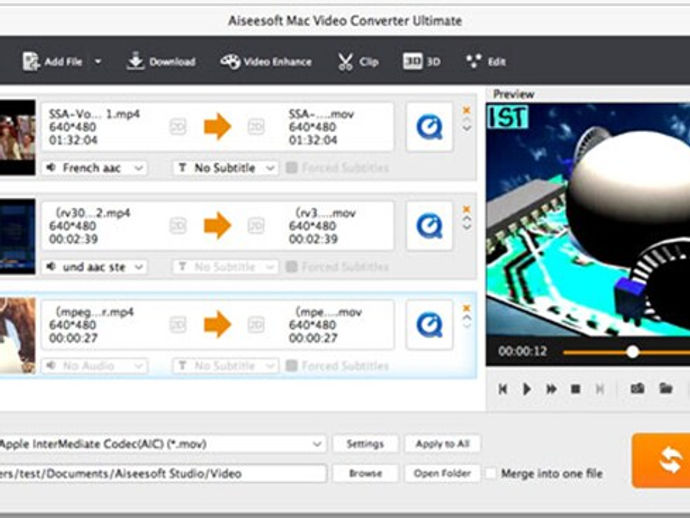This screenshot has width=690, height=518.
Task: Click the QuickTime format icon for rv30 file
Action: click(x=429, y=226)
